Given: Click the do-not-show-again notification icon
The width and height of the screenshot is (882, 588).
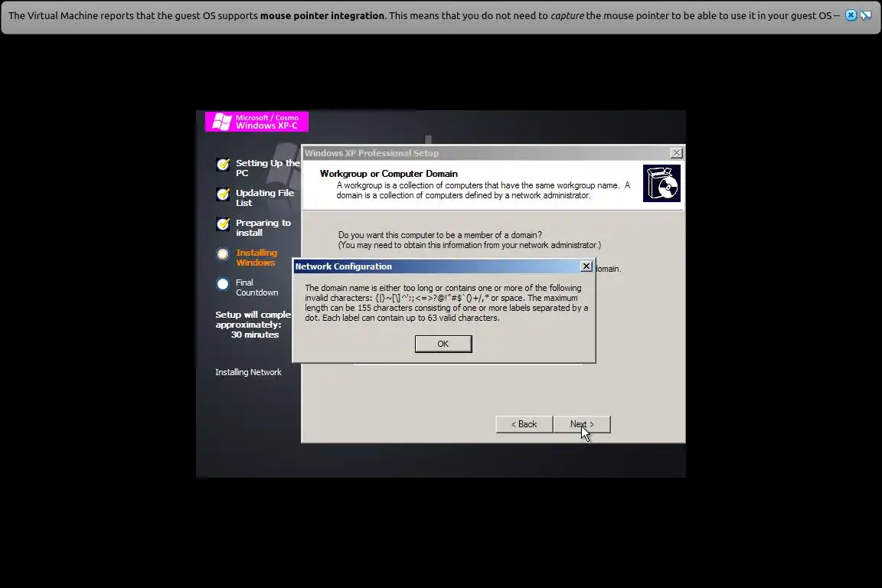Looking at the screenshot, I should [866, 16].
